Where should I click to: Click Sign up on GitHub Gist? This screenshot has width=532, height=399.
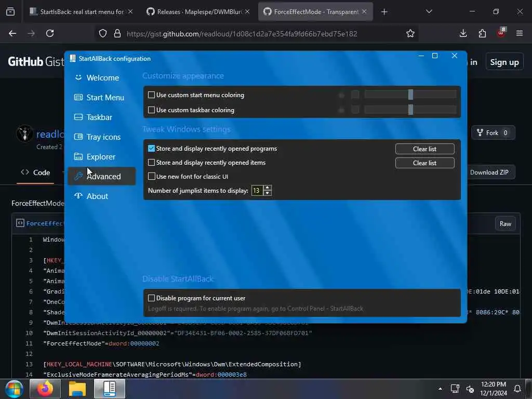point(504,62)
